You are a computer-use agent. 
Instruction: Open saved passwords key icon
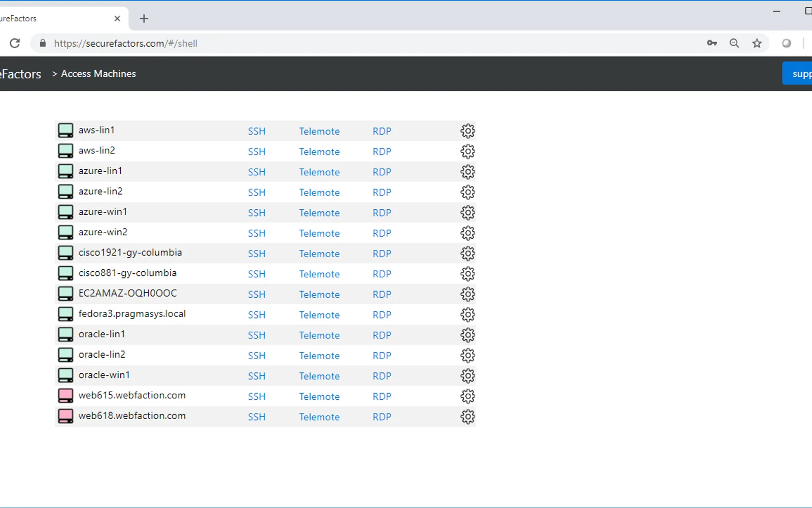712,43
